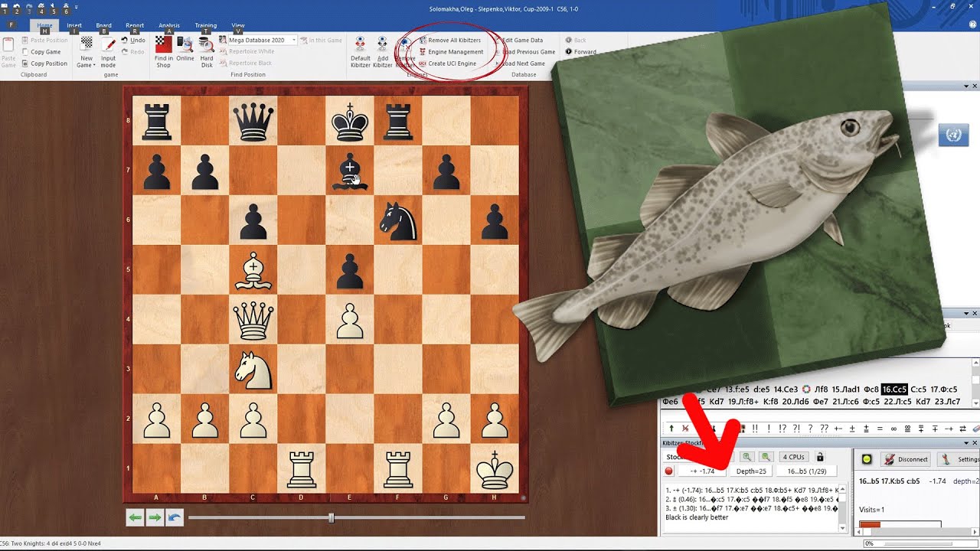Click the green up arrow in the annotation bar

(671, 429)
